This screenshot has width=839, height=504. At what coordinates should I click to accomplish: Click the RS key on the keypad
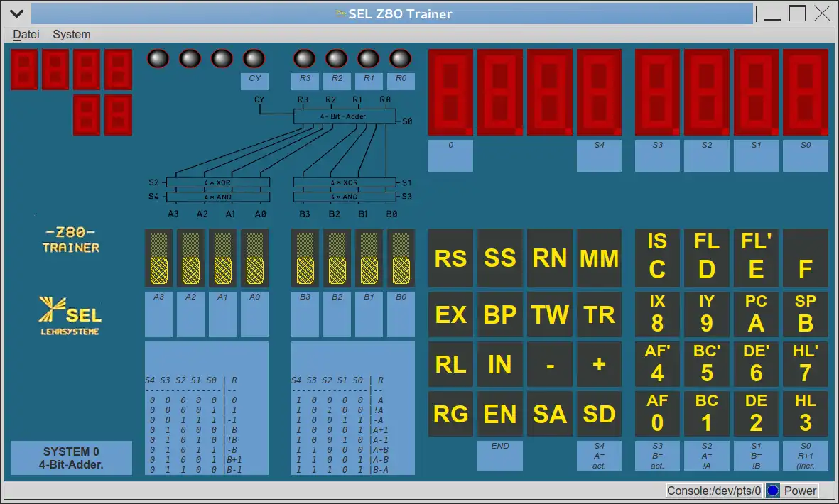tap(450, 258)
